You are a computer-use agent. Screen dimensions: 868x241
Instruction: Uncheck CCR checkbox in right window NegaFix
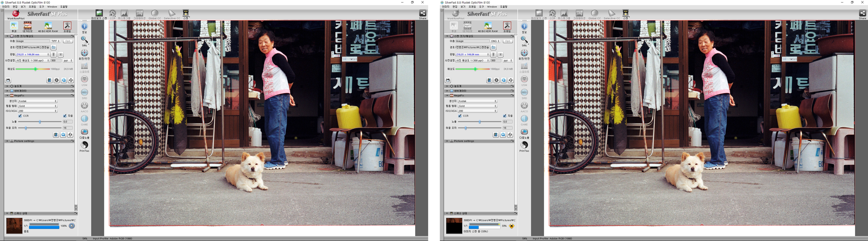[460, 116]
